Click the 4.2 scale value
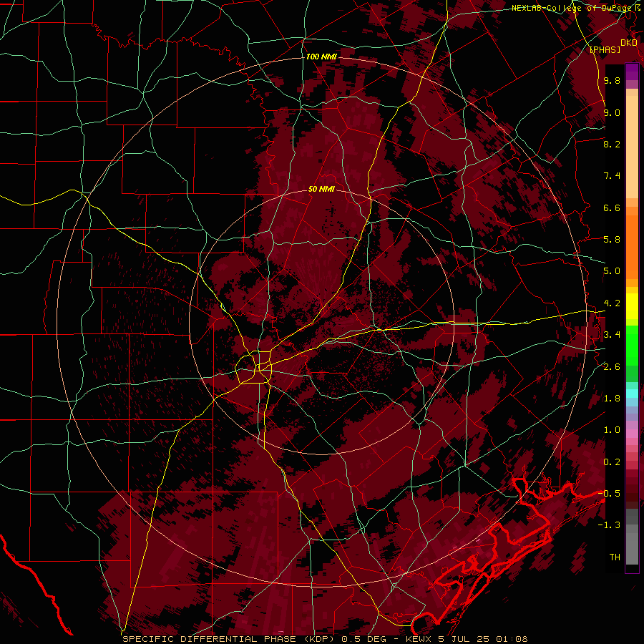644x644 pixels. tap(612, 303)
